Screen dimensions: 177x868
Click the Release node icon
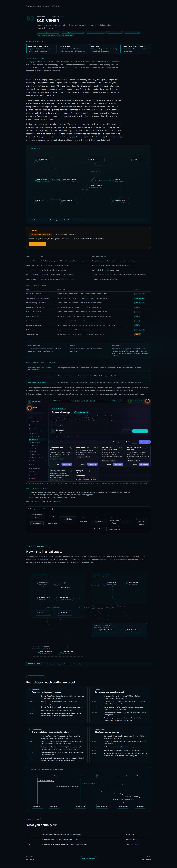113,180
